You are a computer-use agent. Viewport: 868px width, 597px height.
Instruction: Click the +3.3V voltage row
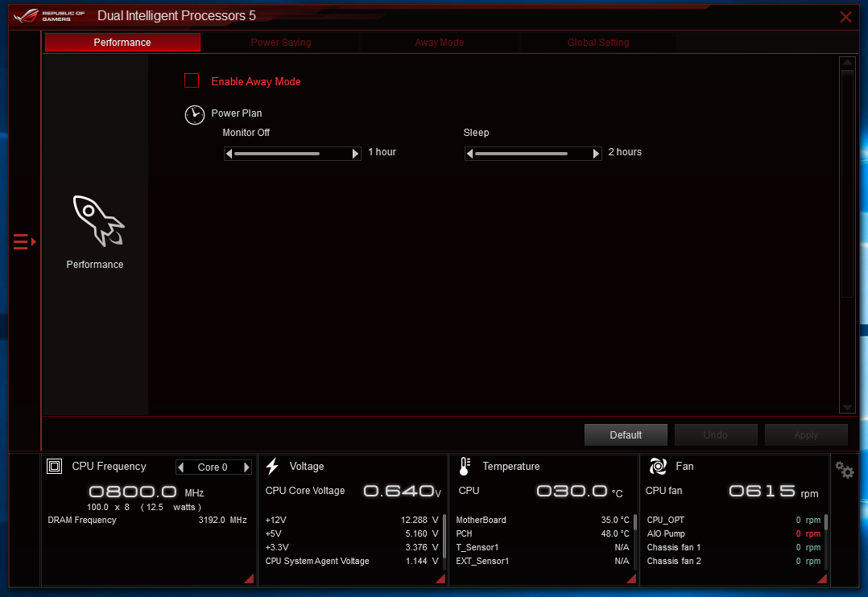point(352,547)
